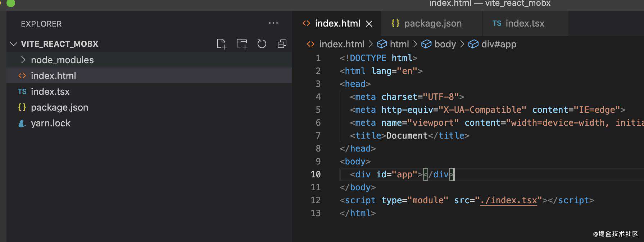Screen dimensions: 644x242
Task: Refresh the Explorer file tree
Action: (262, 44)
